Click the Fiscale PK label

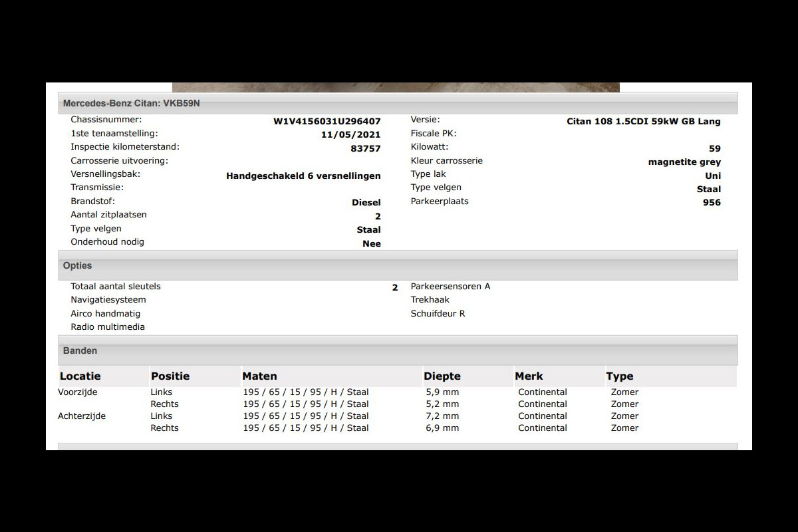tap(434, 134)
